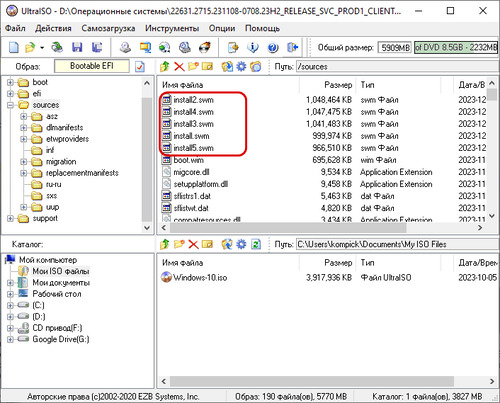Click the Mount to virtual drive icon
This screenshot has height=403, width=500.
coord(185,48)
